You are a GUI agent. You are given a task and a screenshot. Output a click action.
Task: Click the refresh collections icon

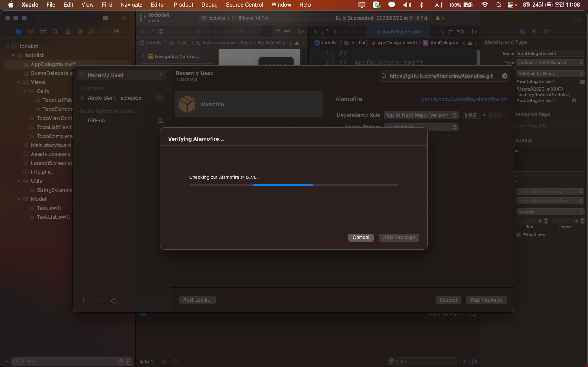pyautogui.click(x=114, y=300)
